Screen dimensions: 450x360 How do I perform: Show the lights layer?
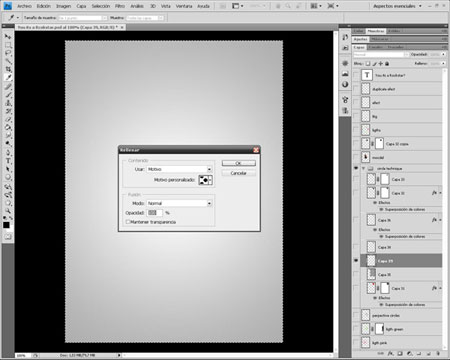(356, 130)
